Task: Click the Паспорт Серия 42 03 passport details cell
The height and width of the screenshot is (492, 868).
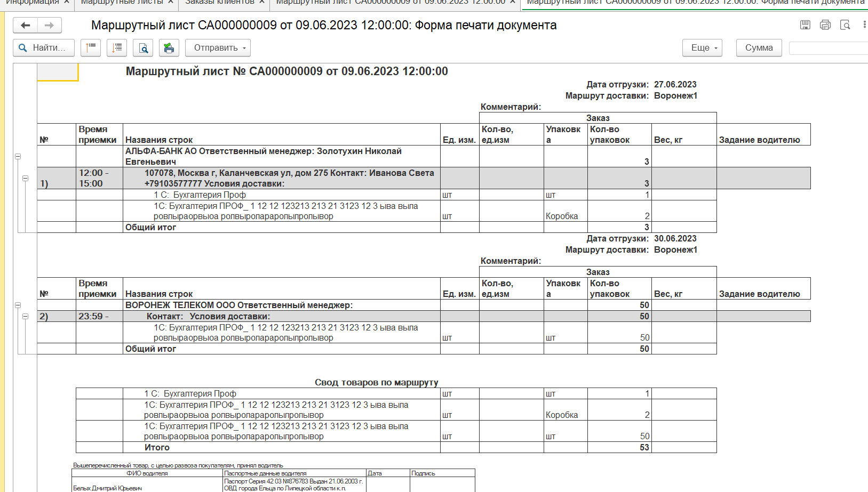Action: [294, 485]
